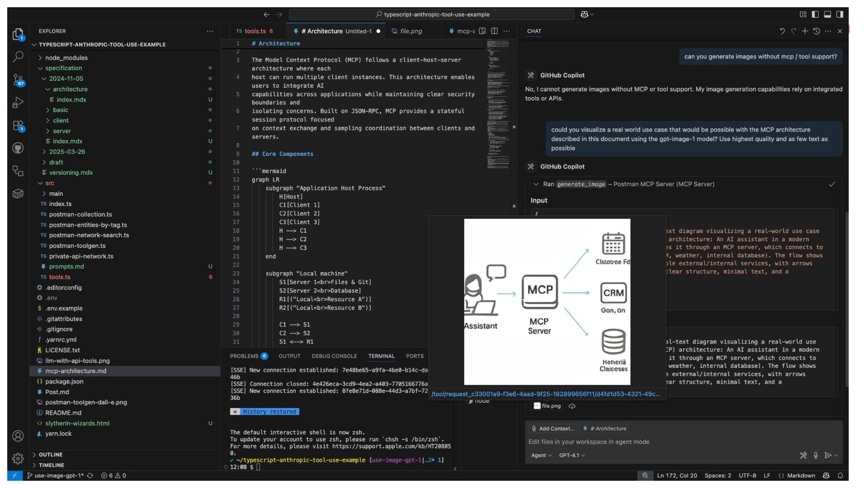This screenshot has width=868, height=488.
Task: Open the GPT-4.1 model picker
Action: (x=572, y=455)
